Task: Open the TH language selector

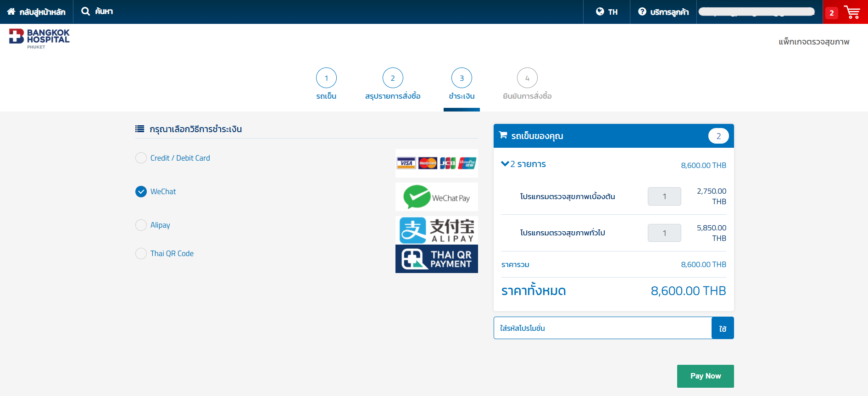Action: [x=606, y=12]
